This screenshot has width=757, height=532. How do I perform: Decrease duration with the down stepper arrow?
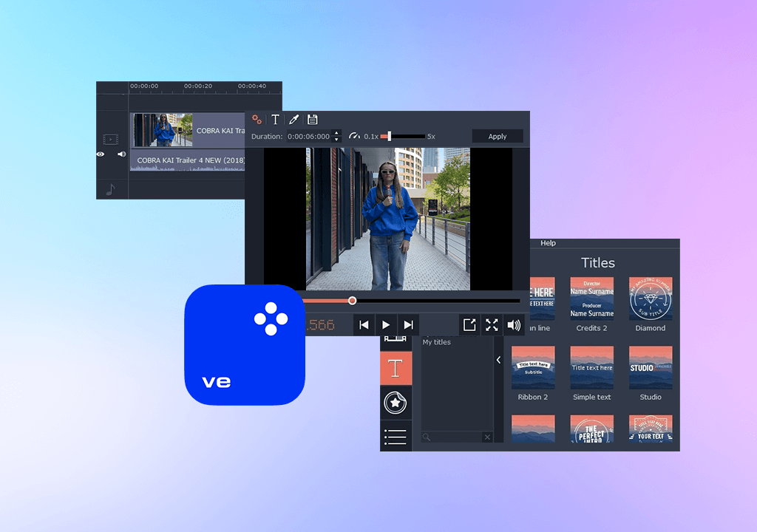point(337,140)
